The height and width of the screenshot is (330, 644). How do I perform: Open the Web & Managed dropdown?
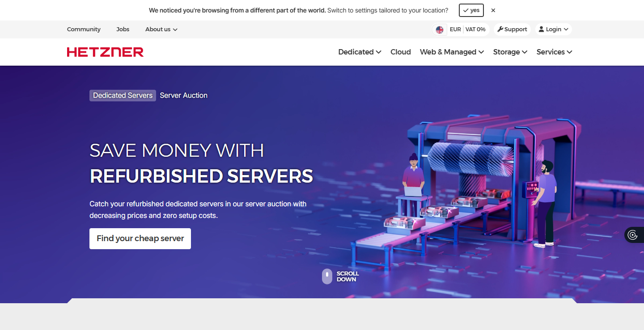pyautogui.click(x=452, y=52)
